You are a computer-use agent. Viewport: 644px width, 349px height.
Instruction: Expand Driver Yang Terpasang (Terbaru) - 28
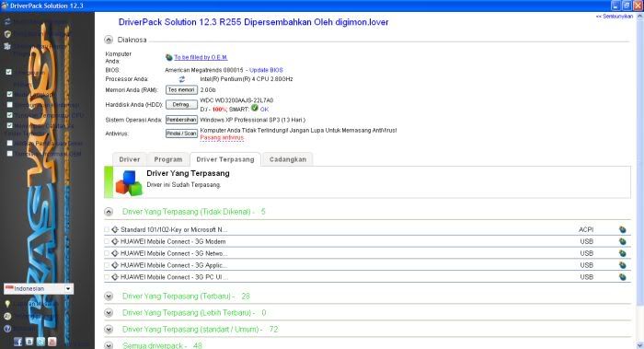tap(109, 296)
